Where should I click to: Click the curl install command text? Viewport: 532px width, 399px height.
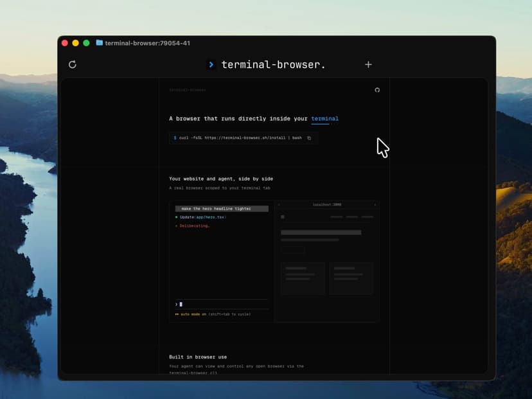[240, 138]
